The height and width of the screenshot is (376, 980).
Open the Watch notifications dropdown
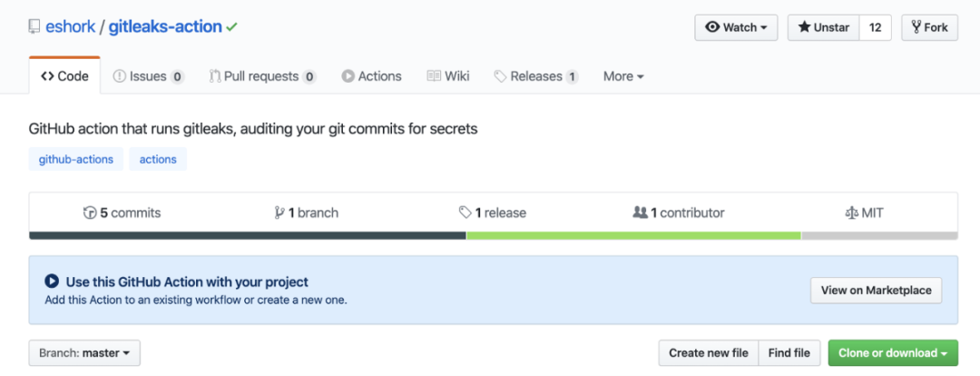736,27
